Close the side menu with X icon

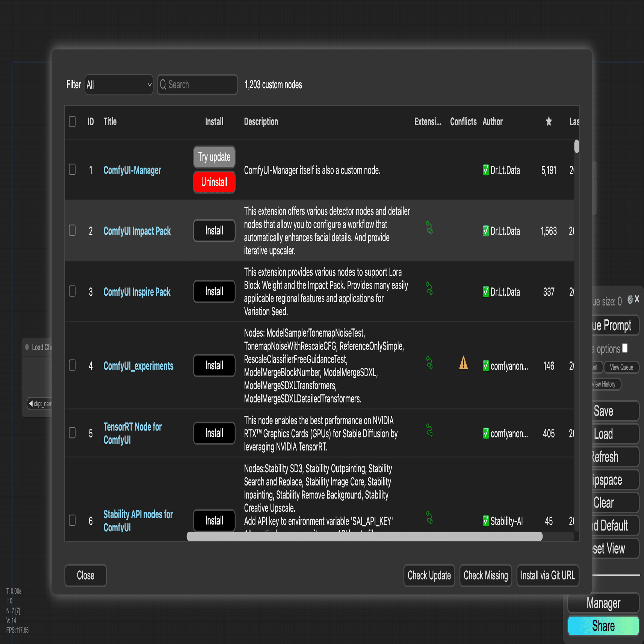637,299
